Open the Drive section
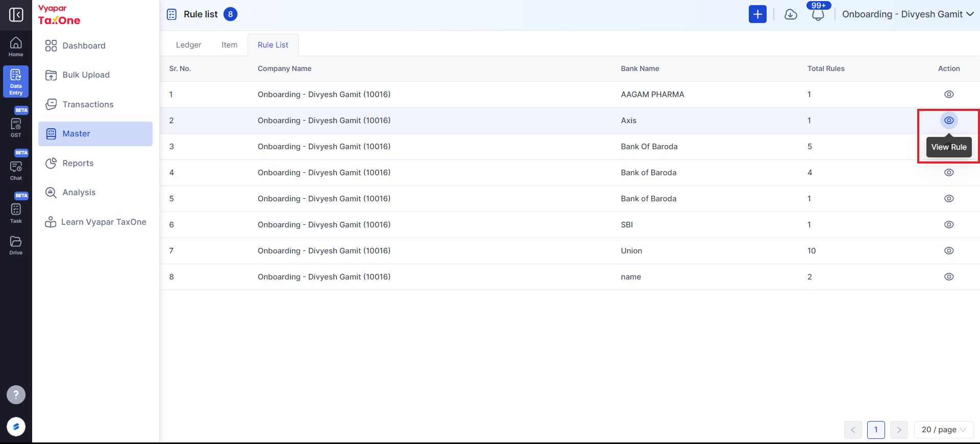Viewport: 980px width, 444px height. [16, 245]
